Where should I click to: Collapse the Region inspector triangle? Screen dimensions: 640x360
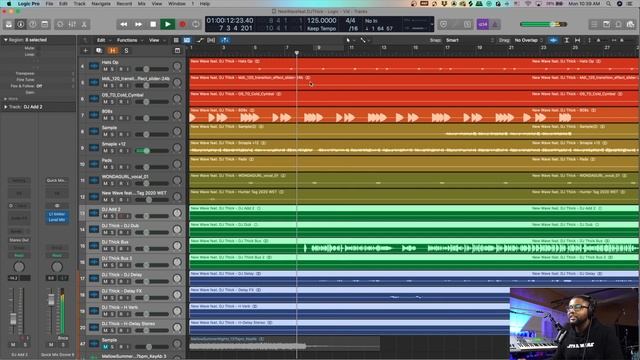6,40
